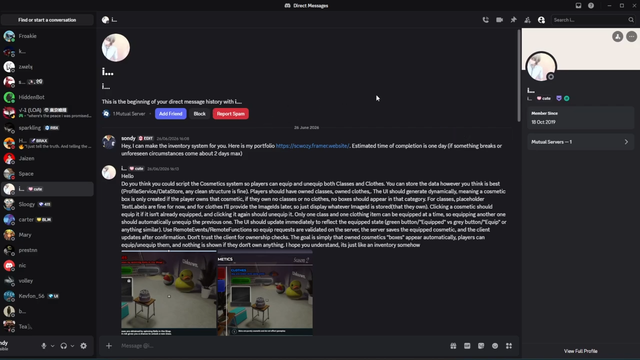640x360 pixels.
Task: Open the scwozy.framer.website portfolio link
Action: coord(313,146)
